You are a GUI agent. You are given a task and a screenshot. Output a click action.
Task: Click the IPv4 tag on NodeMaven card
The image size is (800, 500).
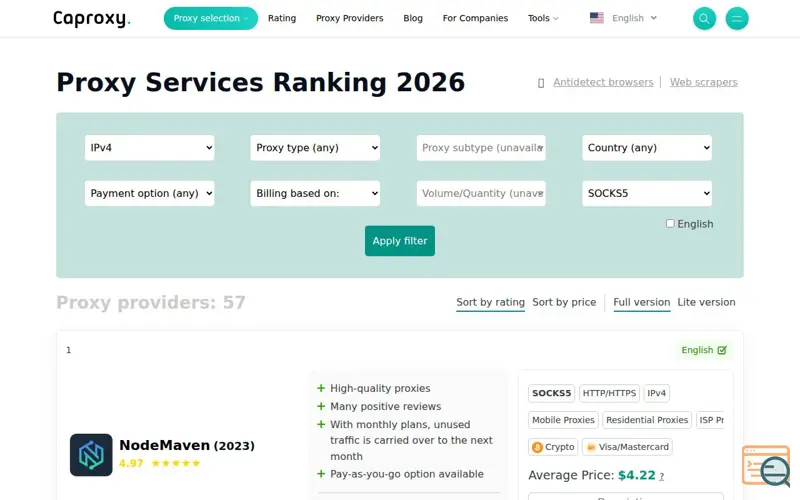(657, 393)
